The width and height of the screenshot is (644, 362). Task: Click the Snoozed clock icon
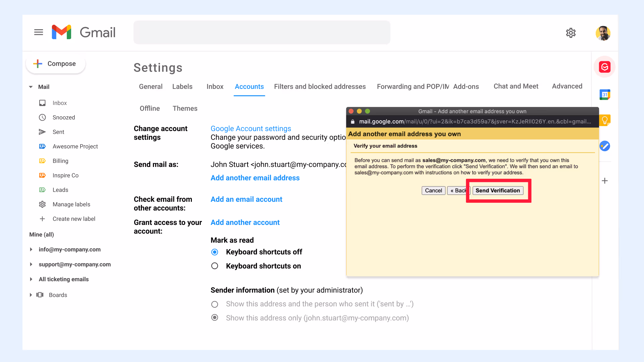[x=42, y=117]
